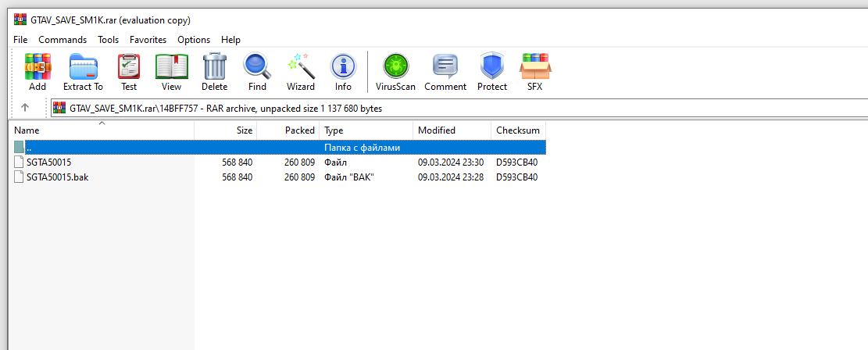868x350 pixels.
Task: Click the SFX box icon
Action: (x=534, y=67)
